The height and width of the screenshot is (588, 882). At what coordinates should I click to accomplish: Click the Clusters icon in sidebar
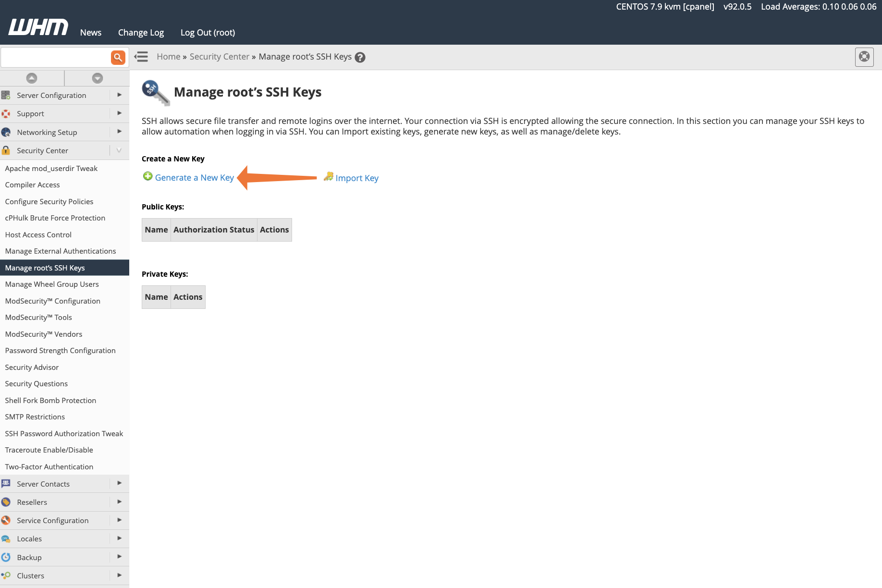[6, 575]
